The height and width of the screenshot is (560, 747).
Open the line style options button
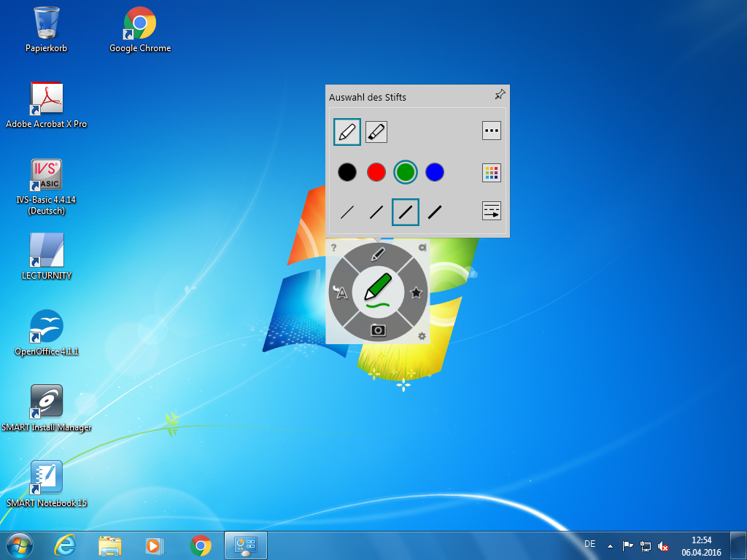tap(492, 211)
